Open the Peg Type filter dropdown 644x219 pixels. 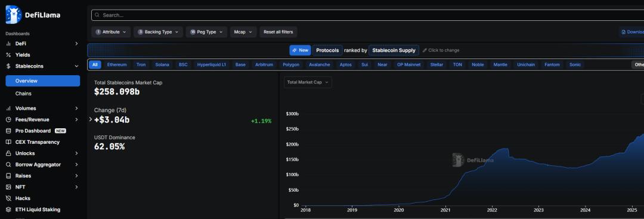click(206, 32)
